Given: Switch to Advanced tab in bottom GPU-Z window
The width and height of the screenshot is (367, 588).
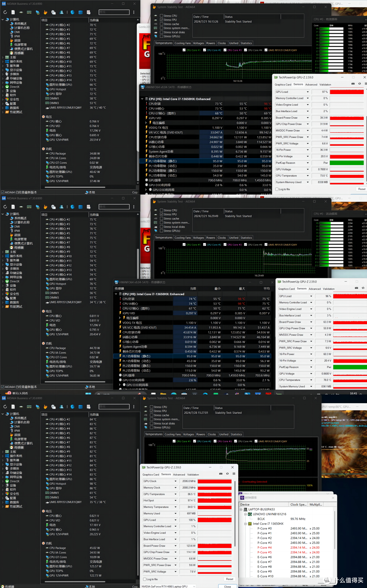Looking at the screenshot, I should 179,475.
